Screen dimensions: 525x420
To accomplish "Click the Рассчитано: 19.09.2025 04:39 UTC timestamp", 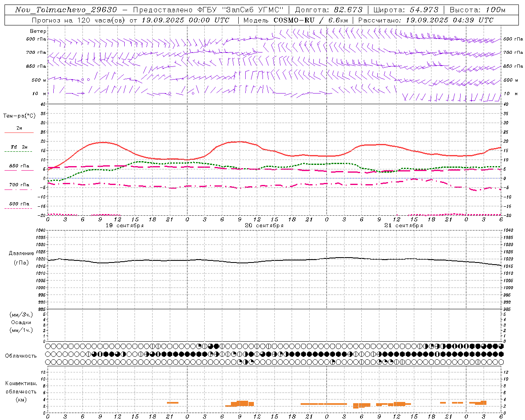I will click(426, 20).
